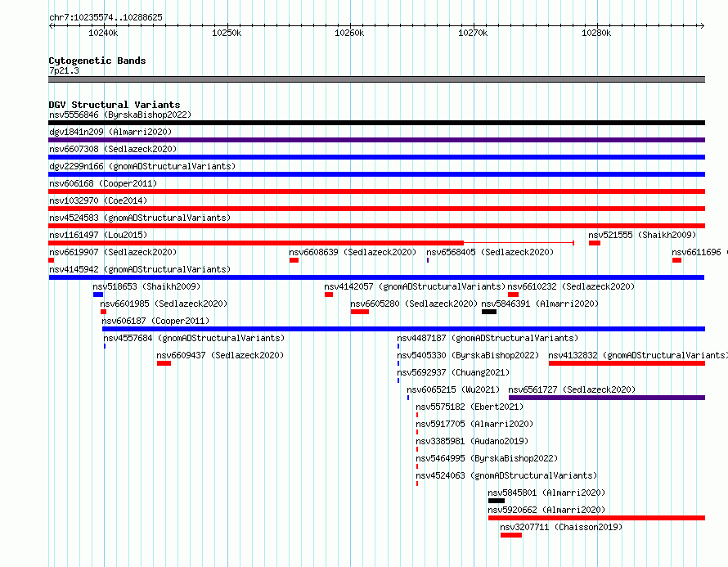Click the nsv6568405 (Sedlazeck2020) label
The height and width of the screenshot is (567, 728).
[490, 252]
